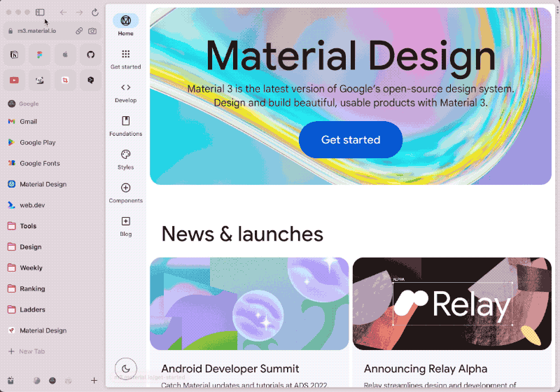Image resolution: width=560 pixels, height=392 pixels.
Task: Open the Foundations section icon
Action: pos(126,120)
